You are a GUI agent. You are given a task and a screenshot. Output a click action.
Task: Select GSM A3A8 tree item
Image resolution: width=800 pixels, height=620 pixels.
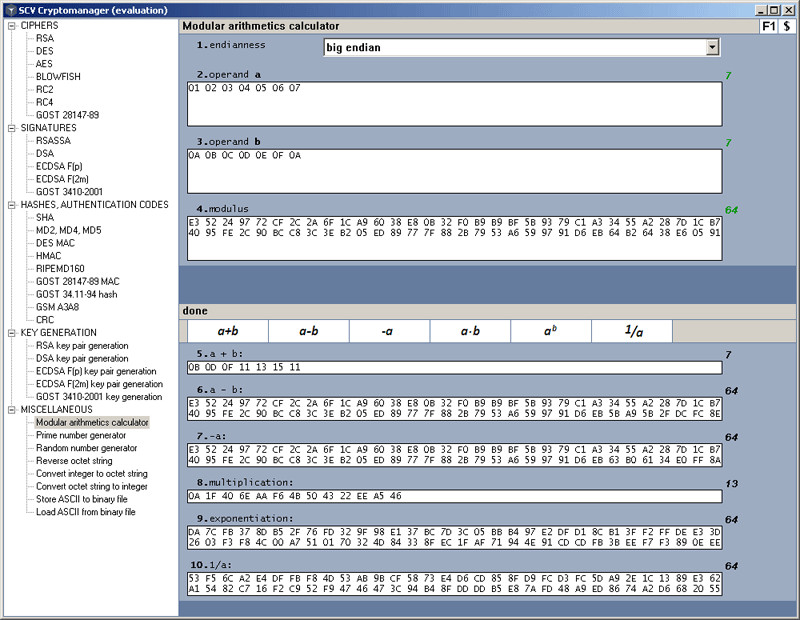pos(57,307)
